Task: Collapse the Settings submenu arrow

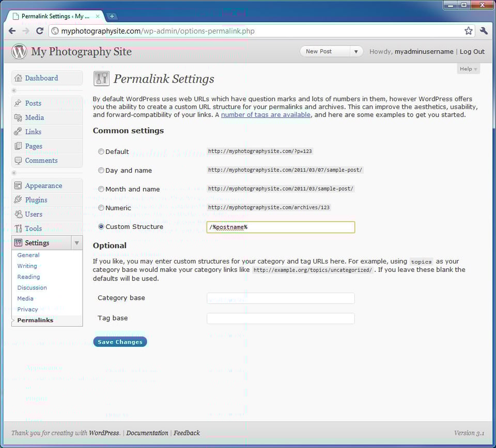Action: [76, 243]
